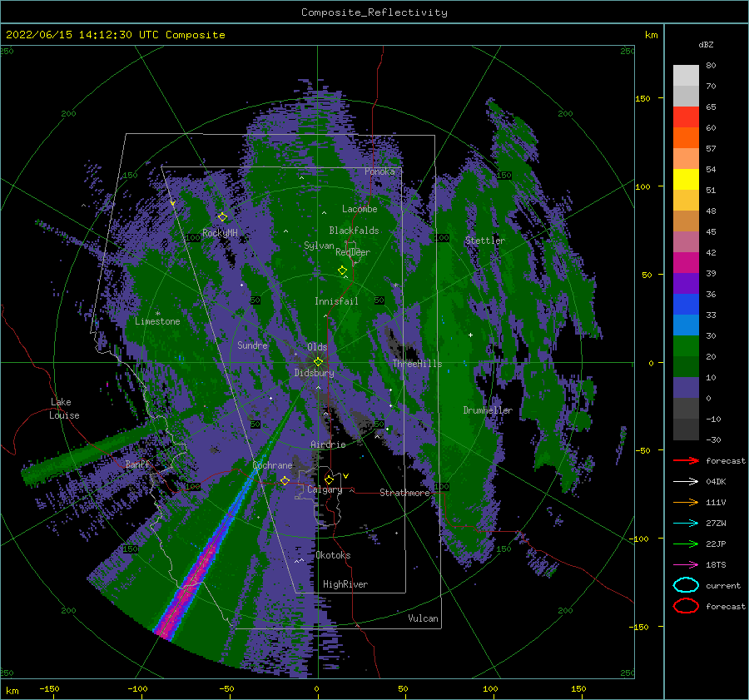Click the Composite_Reflectivity title

(x=374, y=12)
